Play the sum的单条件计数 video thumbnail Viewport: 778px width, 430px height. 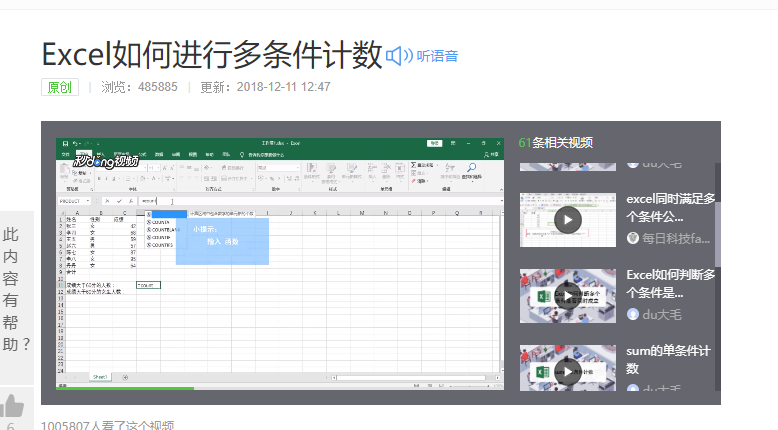568,368
